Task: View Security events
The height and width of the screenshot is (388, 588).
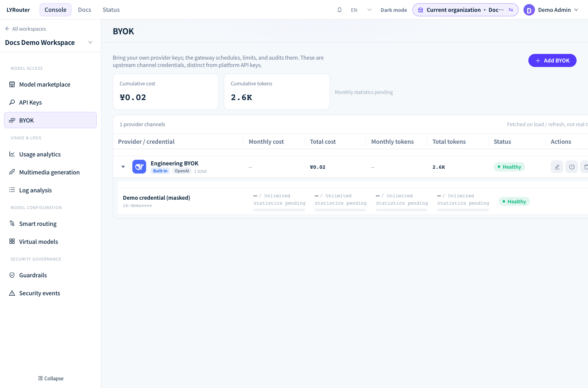Action: tap(51, 293)
